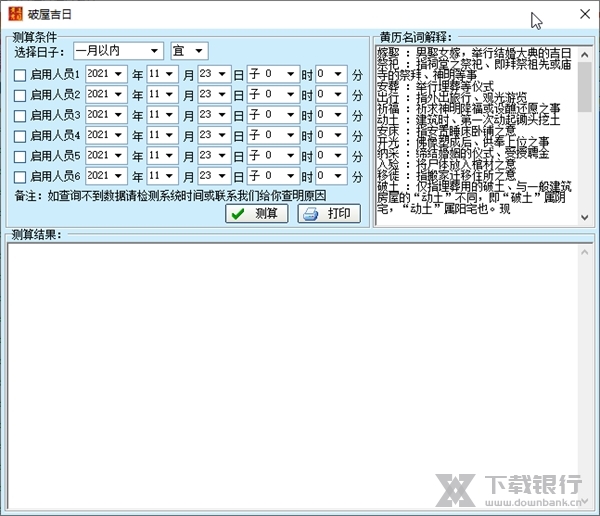Enable the 启用人员2 checkbox
Screen dimensions: 600x516
point(20,95)
